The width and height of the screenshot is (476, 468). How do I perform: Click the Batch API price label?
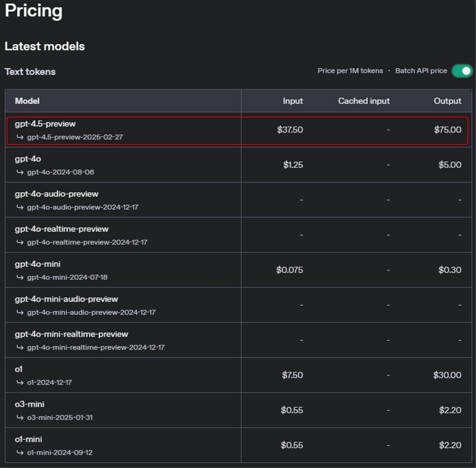click(x=421, y=71)
